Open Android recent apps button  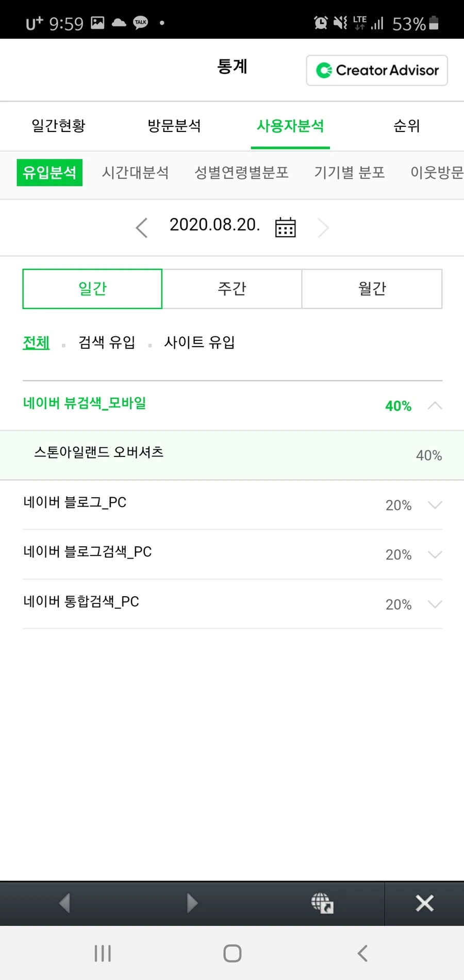tap(103, 953)
